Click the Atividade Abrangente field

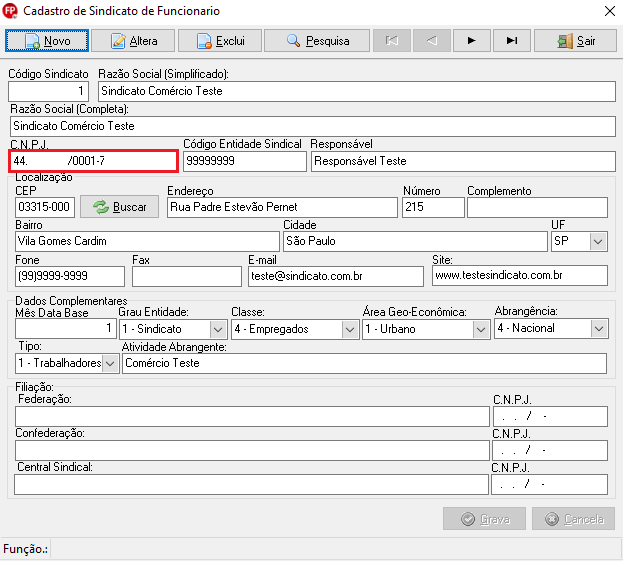pyautogui.click(x=364, y=363)
